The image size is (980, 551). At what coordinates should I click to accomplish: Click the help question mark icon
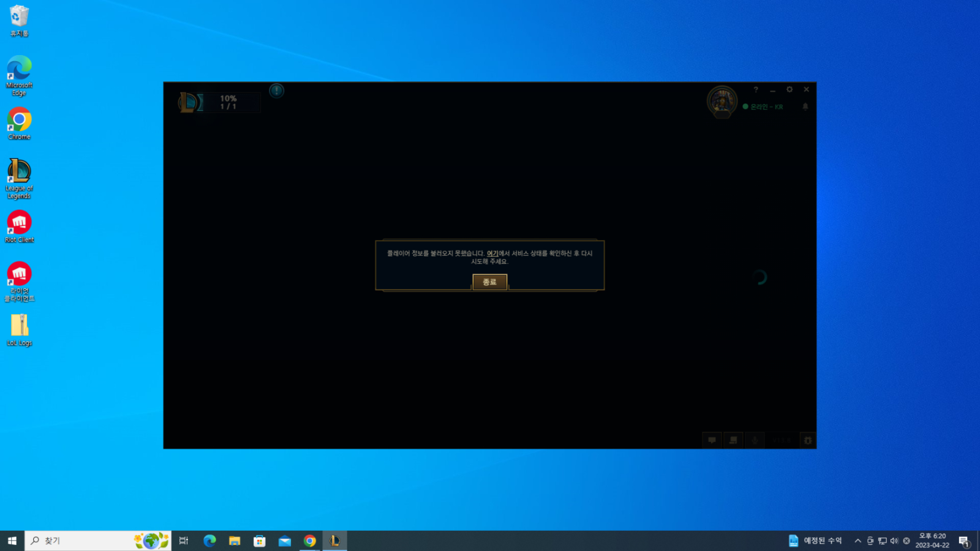coord(756,89)
